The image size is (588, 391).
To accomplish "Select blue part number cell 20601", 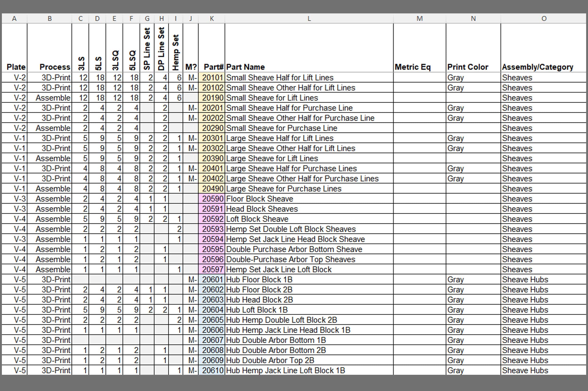I will (211, 280).
